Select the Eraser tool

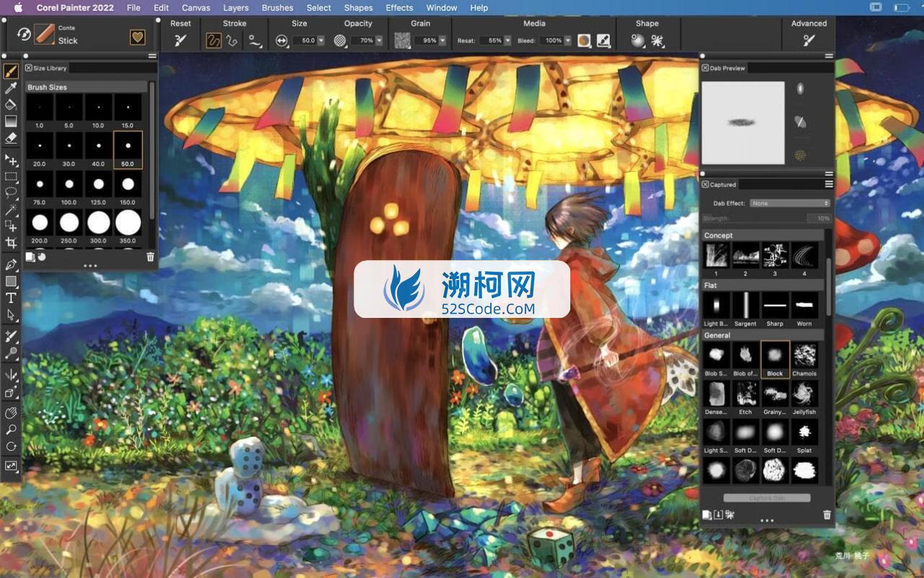[x=11, y=137]
